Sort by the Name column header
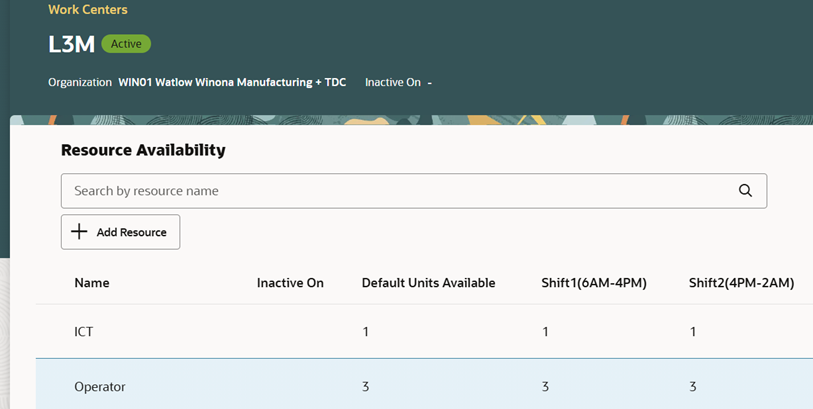This screenshot has width=813, height=409. pos(92,283)
